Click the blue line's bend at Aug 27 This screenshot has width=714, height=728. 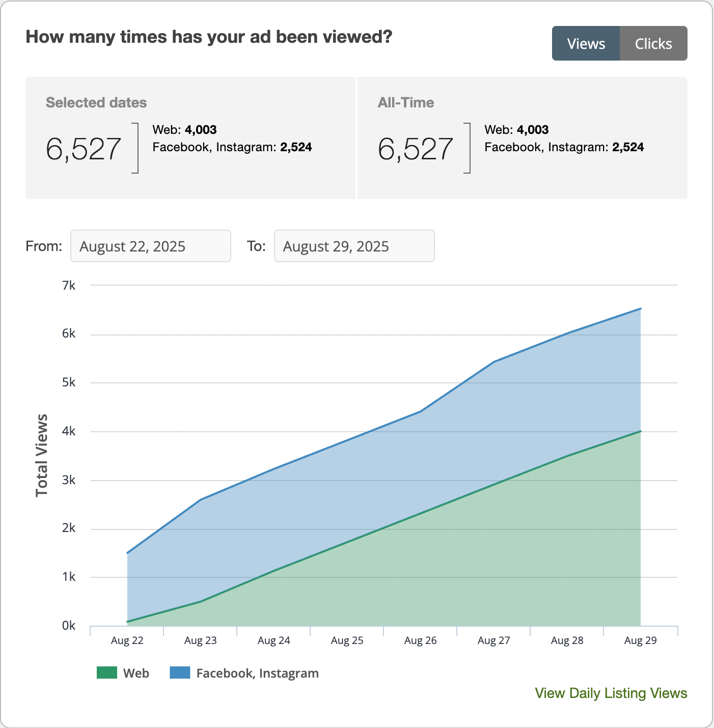coord(493,362)
